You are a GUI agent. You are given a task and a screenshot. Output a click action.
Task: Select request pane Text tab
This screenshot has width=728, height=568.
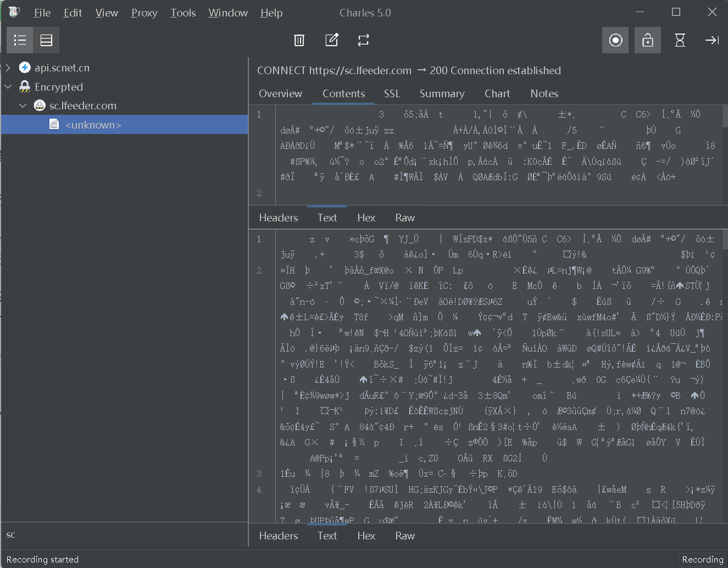point(327,218)
